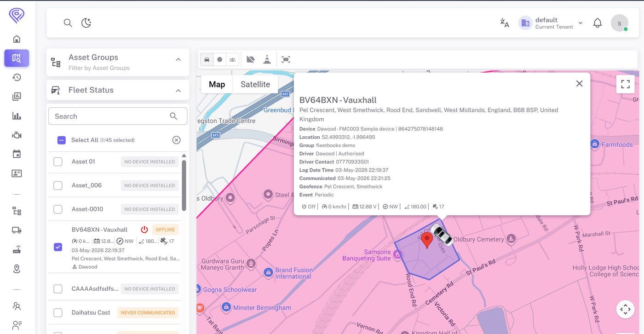This screenshot has width=644, height=334.
Task: Click the Driver Contact 07770933501 text
Action: 334,162
